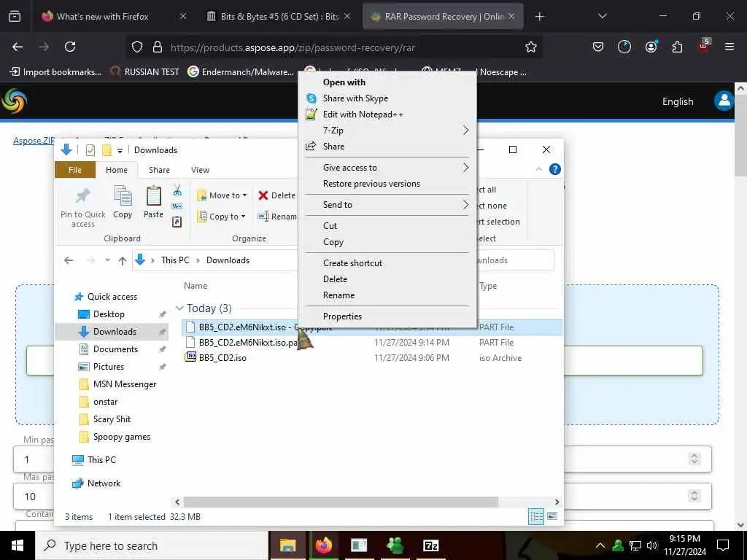747x560 pixels.
Task: Open Firefox account avatar menu
Action: [x=651, y=47]
